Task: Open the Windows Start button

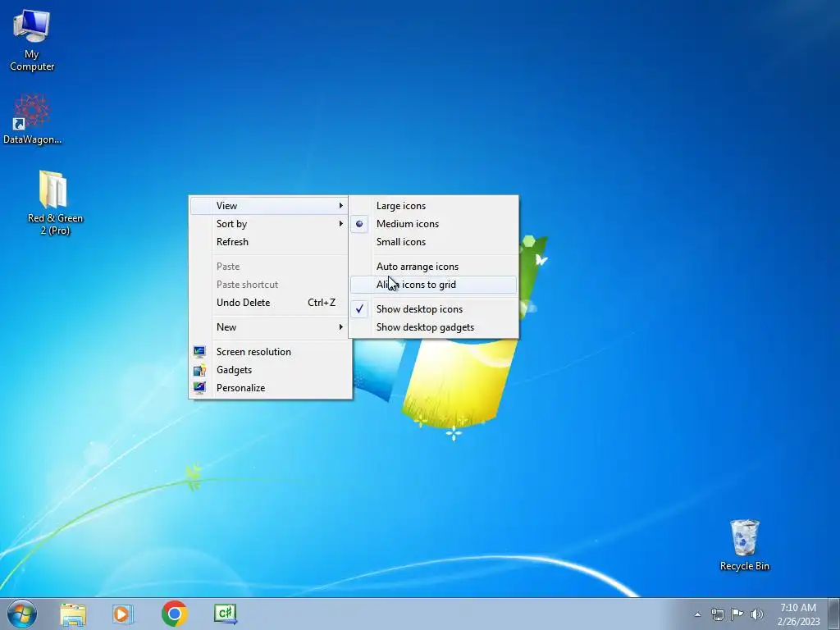Action: tap(22, 614)
